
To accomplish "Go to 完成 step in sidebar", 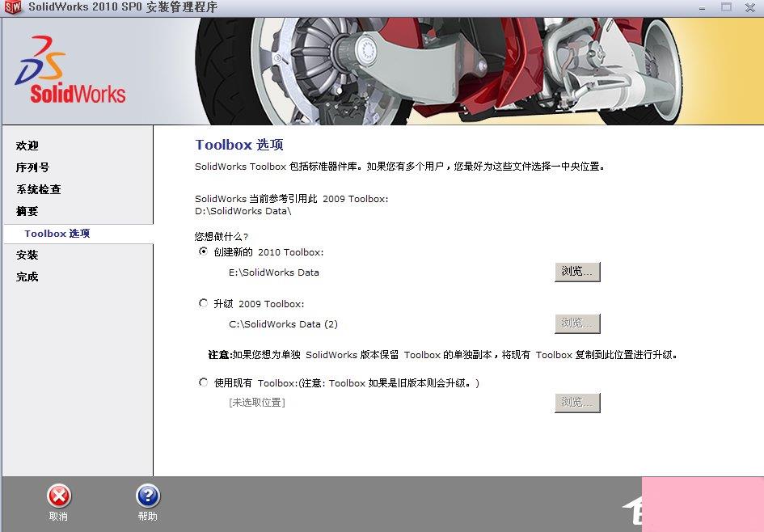I will (x=27, y=277).
